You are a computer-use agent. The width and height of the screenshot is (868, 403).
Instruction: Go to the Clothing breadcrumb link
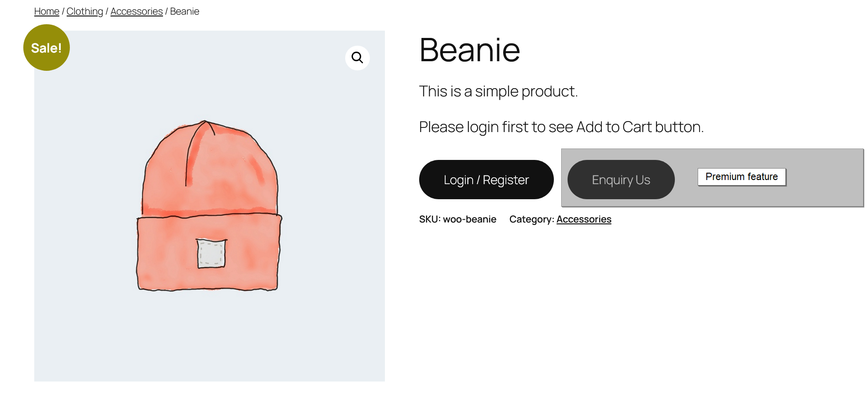(x=85, y=11)
